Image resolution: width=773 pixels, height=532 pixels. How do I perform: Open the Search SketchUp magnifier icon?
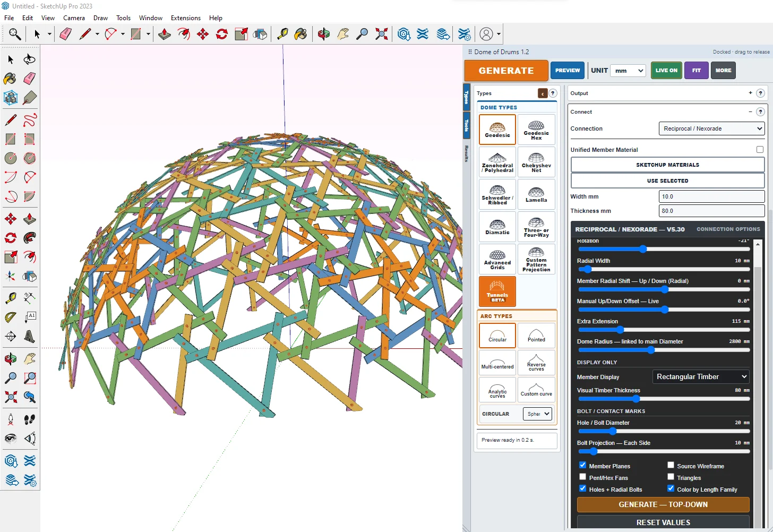tap(14, 34)
